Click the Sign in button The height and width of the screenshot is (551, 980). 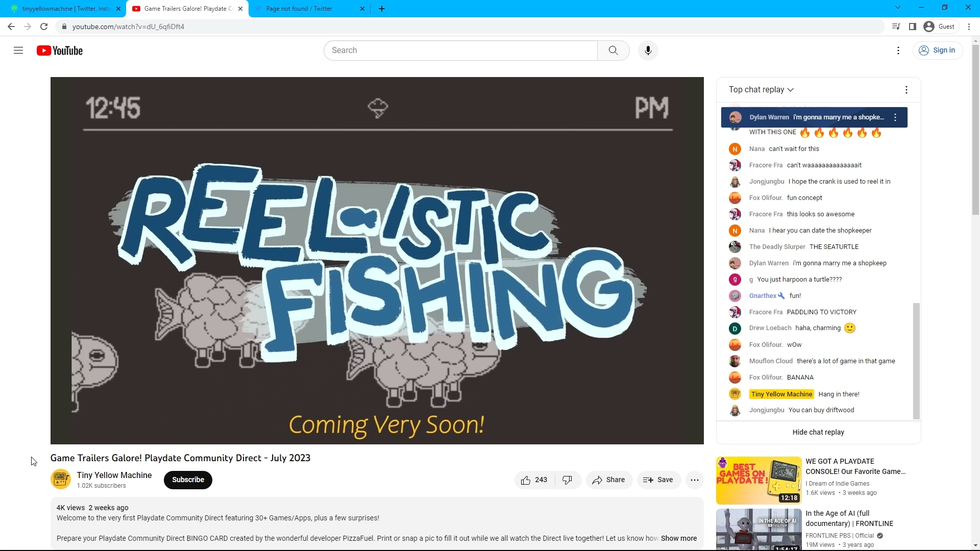click(938, 51)
